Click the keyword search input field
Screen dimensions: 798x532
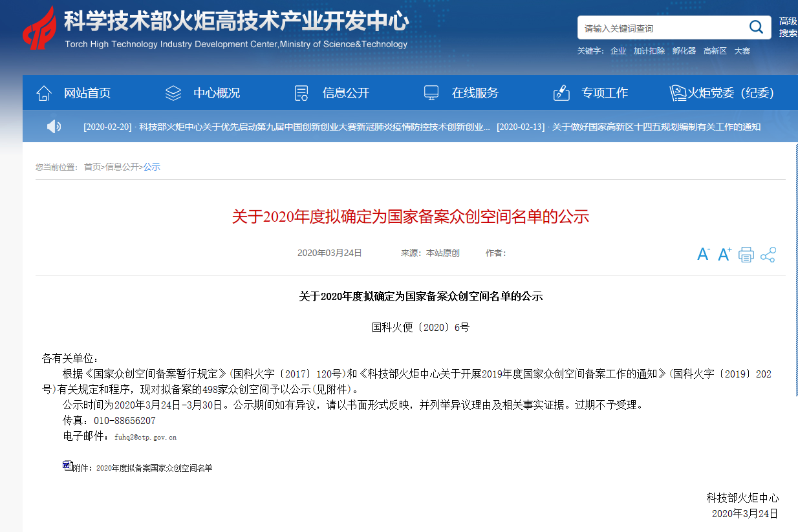point(662,28)
